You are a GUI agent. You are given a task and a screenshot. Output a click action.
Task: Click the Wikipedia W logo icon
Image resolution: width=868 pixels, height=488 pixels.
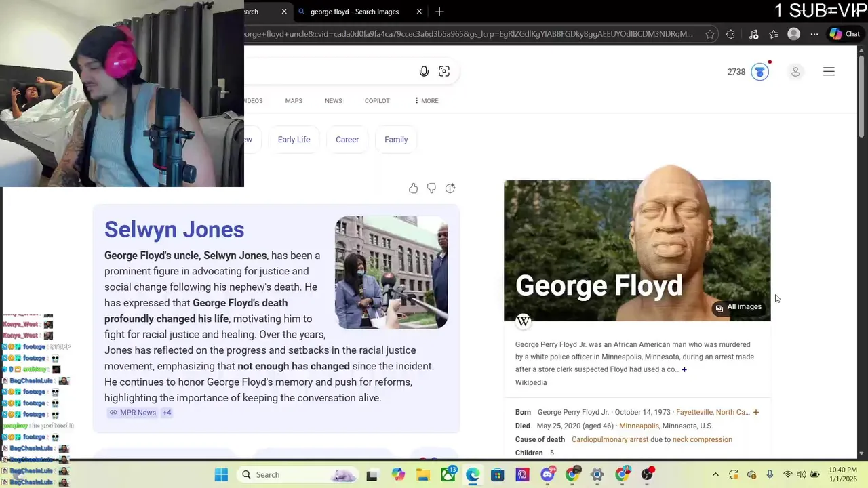(x=523, y=321)
